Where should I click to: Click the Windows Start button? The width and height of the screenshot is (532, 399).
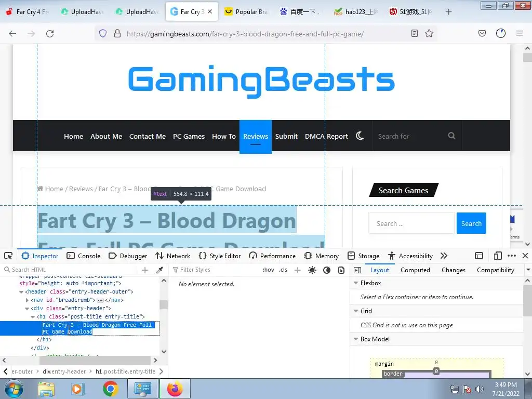click(x=14, y=389)
